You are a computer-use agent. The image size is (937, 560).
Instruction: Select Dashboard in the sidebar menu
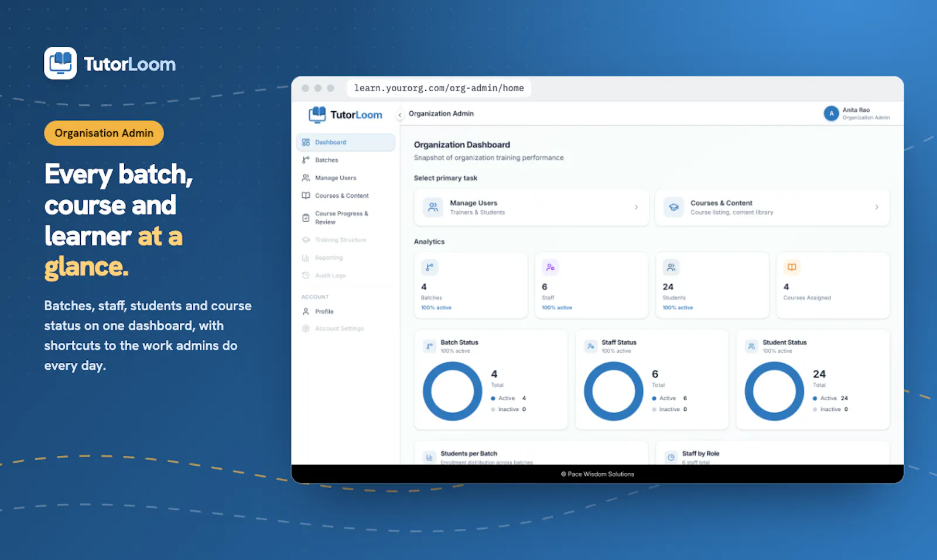coord(346,142)
